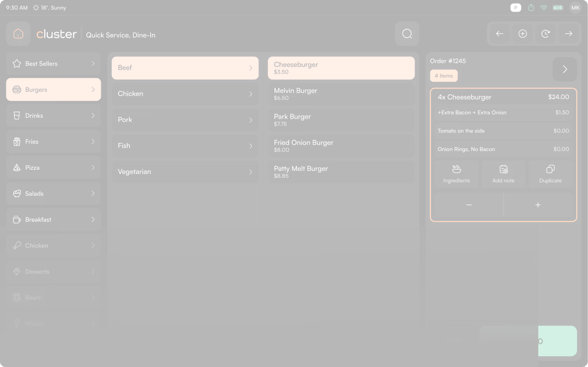Screen dimensions: 588x367
Task: Select the Burgers category label
Action: point(36,90)
